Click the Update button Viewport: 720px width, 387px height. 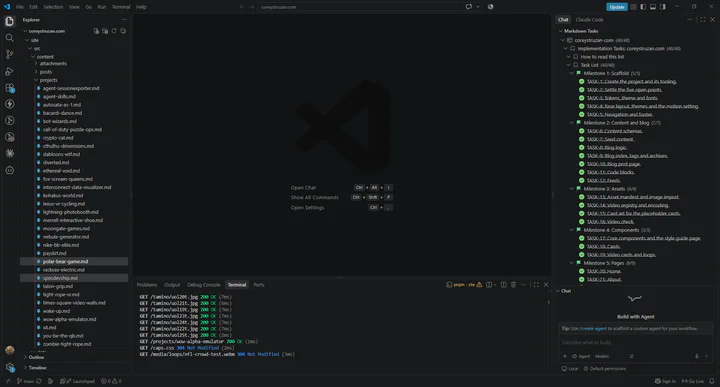[617, 7]
